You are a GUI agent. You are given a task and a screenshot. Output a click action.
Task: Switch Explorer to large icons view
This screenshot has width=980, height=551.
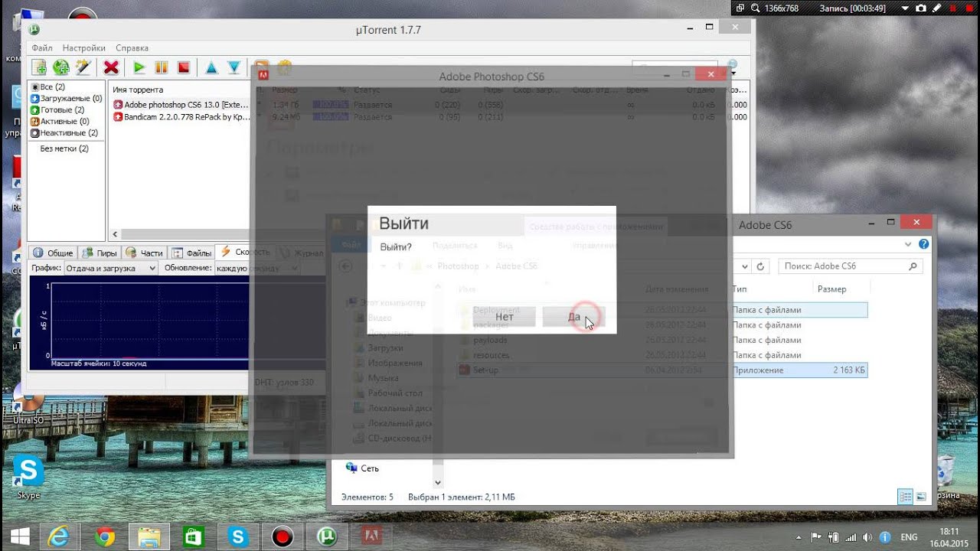[x=921, y=497]
